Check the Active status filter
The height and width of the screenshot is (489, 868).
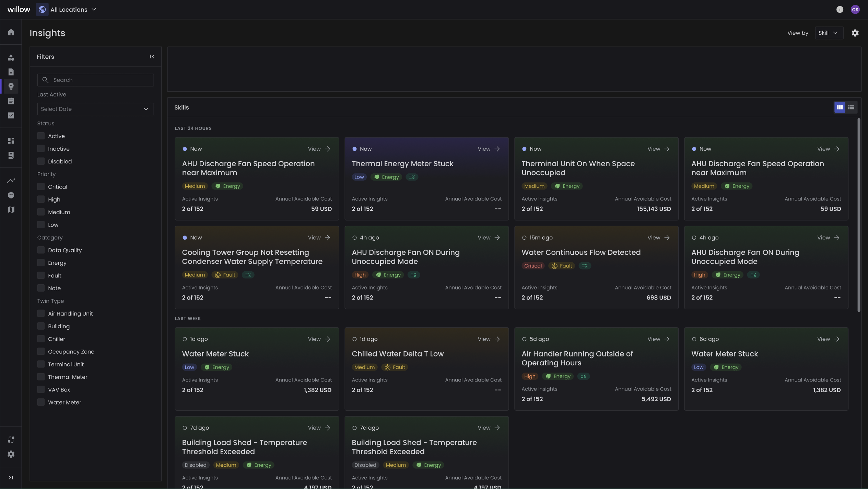(x=40, y=135)
